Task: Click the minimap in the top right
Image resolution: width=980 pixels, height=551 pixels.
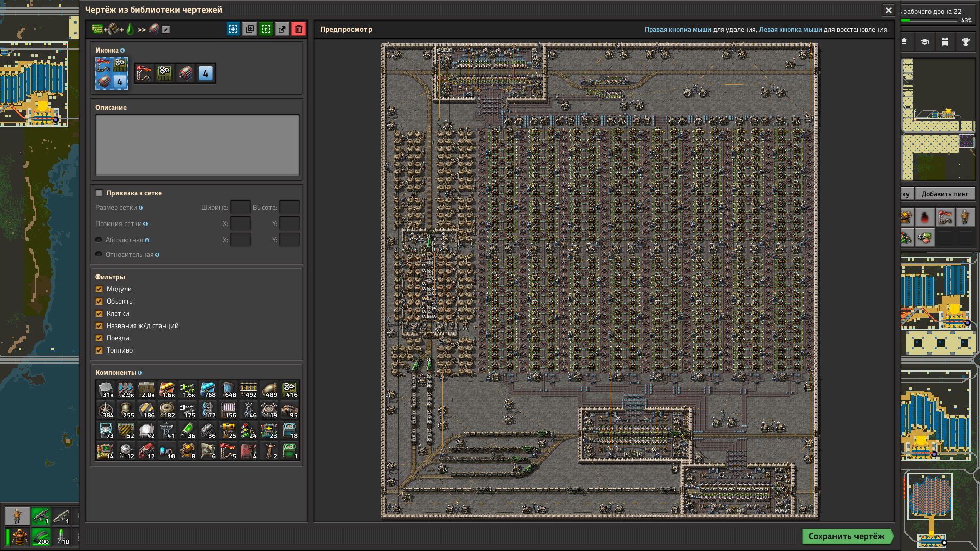Action: click(939, 119)
